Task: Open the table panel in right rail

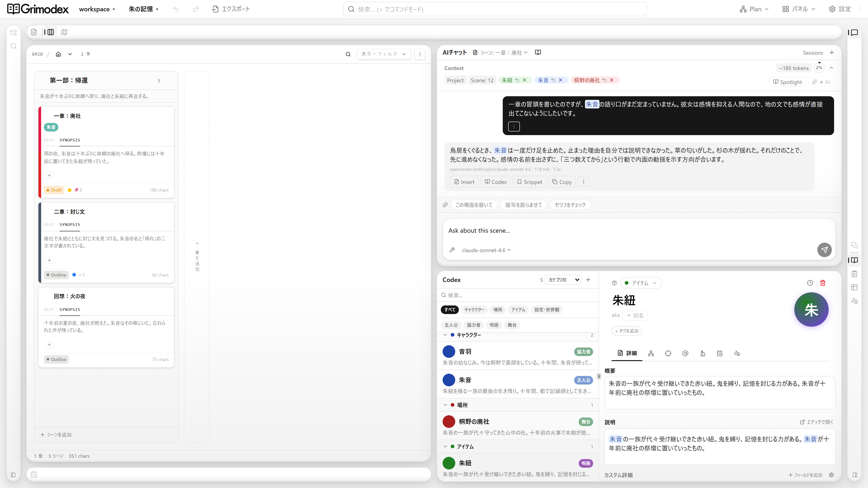Action: (854, 287)
